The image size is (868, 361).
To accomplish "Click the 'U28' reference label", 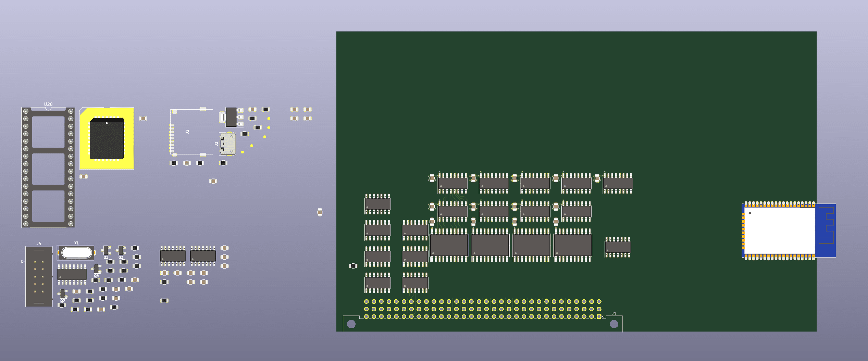I will pyautogui.click(x=48, y=104).
